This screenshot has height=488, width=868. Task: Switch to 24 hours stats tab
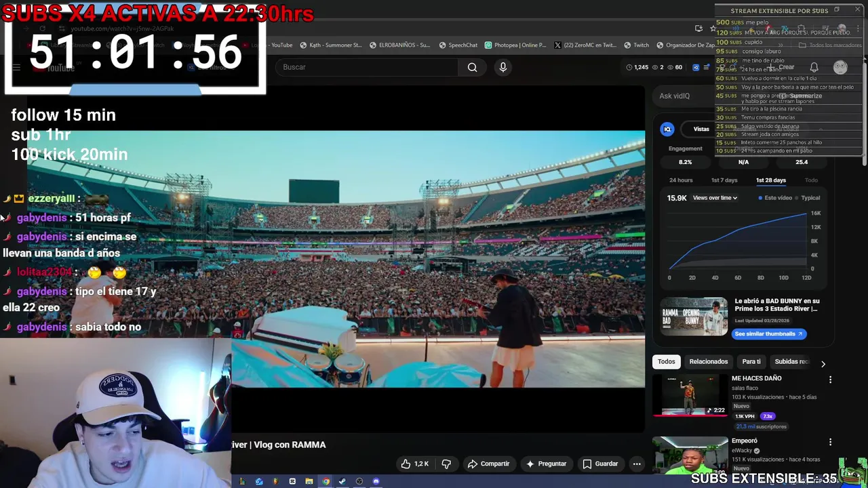coord(681,180)
